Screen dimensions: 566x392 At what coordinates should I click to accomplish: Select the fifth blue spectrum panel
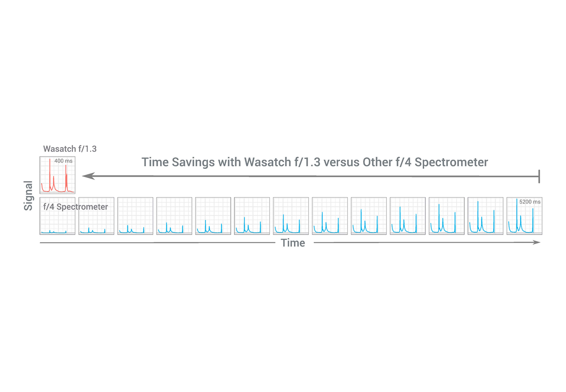pyautogui.click(x=213, y=216)
